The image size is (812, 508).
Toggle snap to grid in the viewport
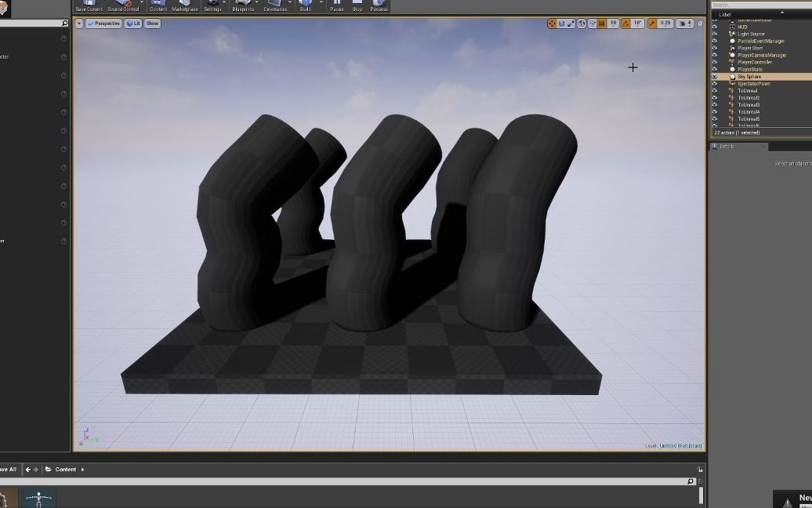pos(601,23)
